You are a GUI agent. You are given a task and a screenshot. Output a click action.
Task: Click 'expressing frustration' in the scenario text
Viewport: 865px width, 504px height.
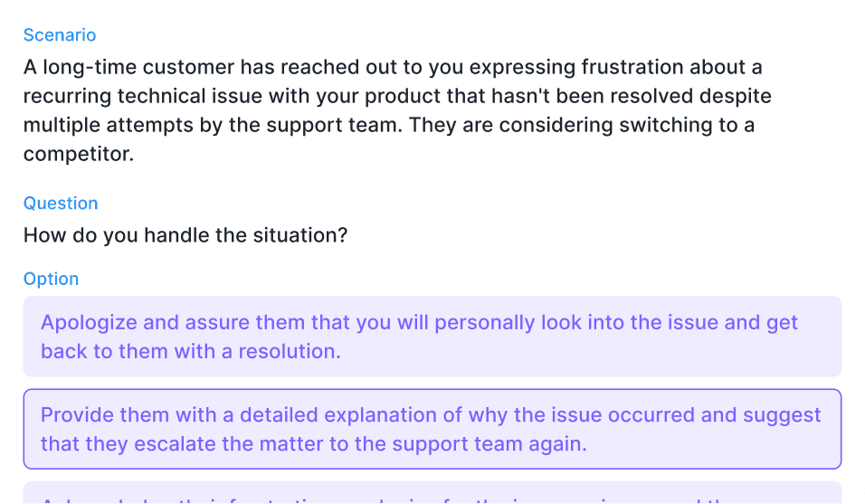576,67
